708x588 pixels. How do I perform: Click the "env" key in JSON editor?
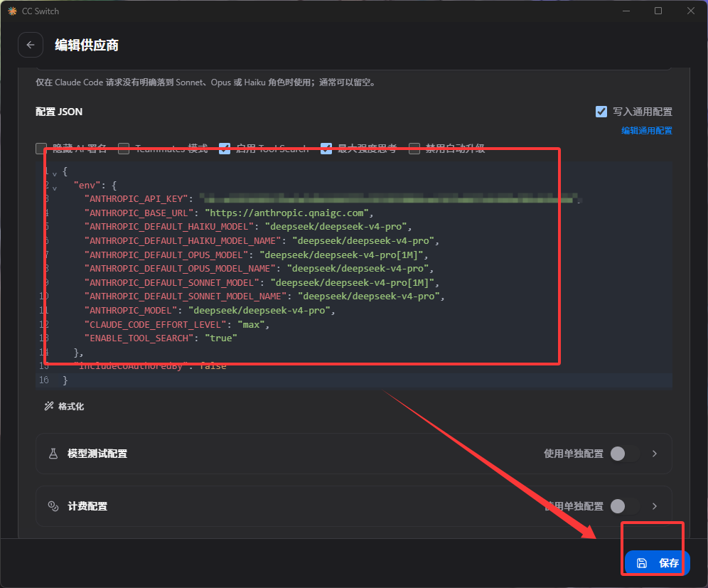pos(87,185)
